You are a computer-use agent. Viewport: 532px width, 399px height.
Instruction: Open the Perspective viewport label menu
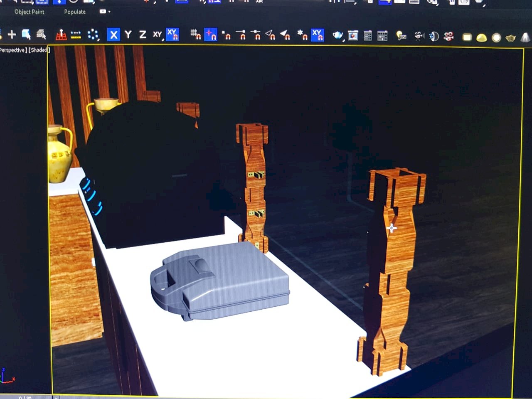coord(12,50)
